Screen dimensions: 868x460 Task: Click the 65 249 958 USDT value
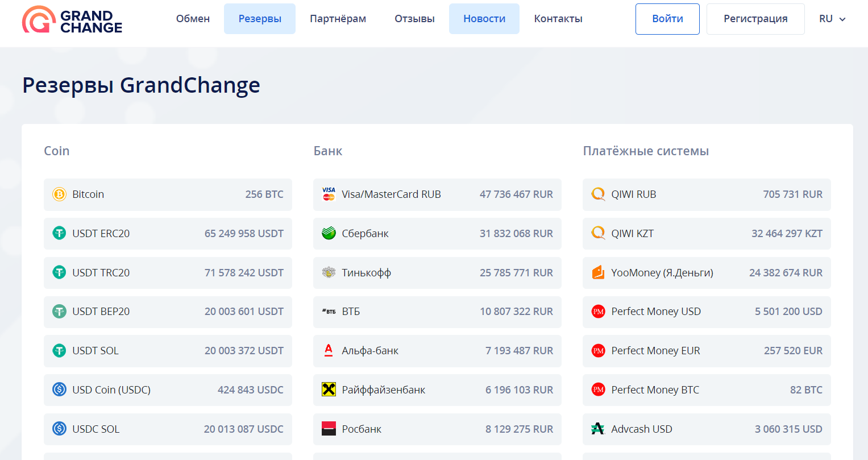pos(244,234)
